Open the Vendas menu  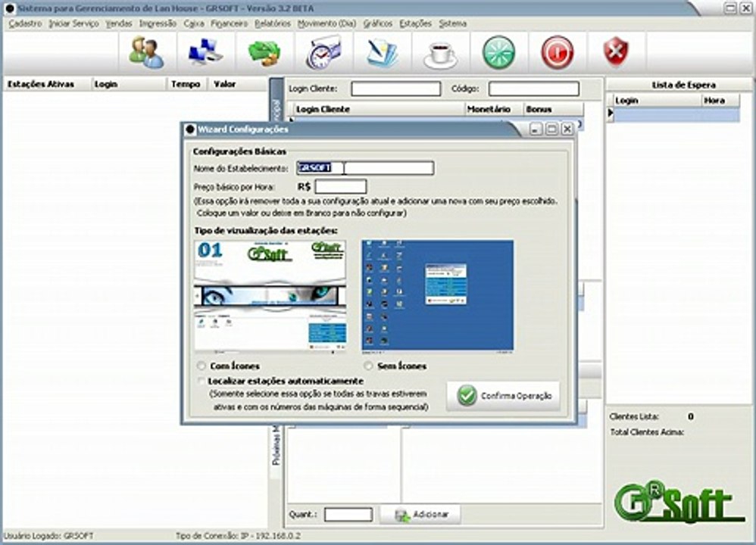(119, 23)
